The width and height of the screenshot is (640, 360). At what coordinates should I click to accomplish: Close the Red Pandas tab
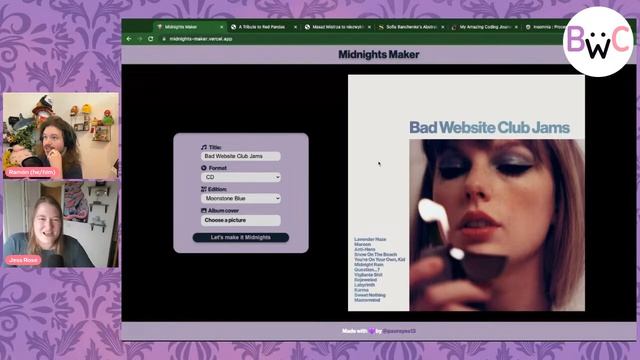pyautogui.click(x=296, y=27)
